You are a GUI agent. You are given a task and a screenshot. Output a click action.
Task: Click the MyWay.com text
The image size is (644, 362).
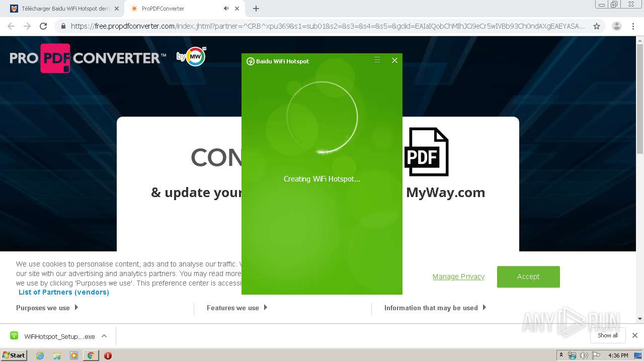click(x=446, y=193)
